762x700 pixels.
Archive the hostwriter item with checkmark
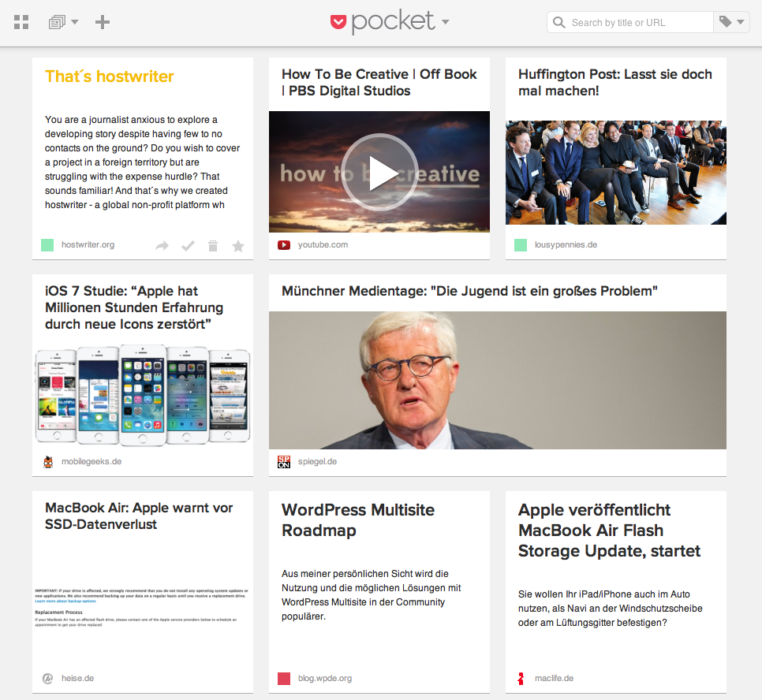(188, 246)
